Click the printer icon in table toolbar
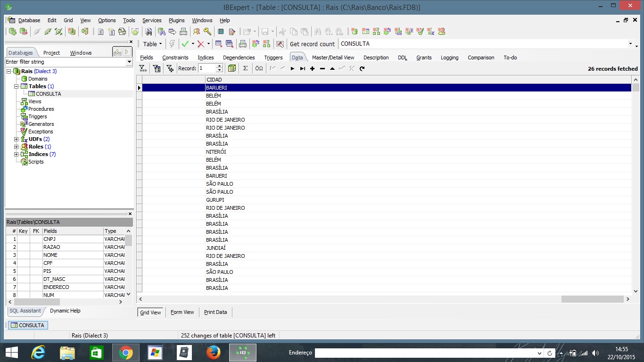 point(242,44)
